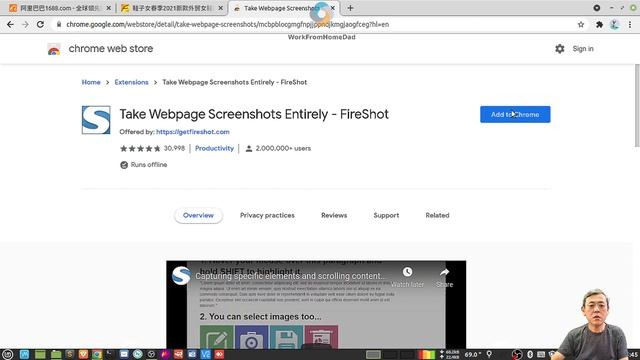Click the 30,998 ratings count

coord(174,149)
